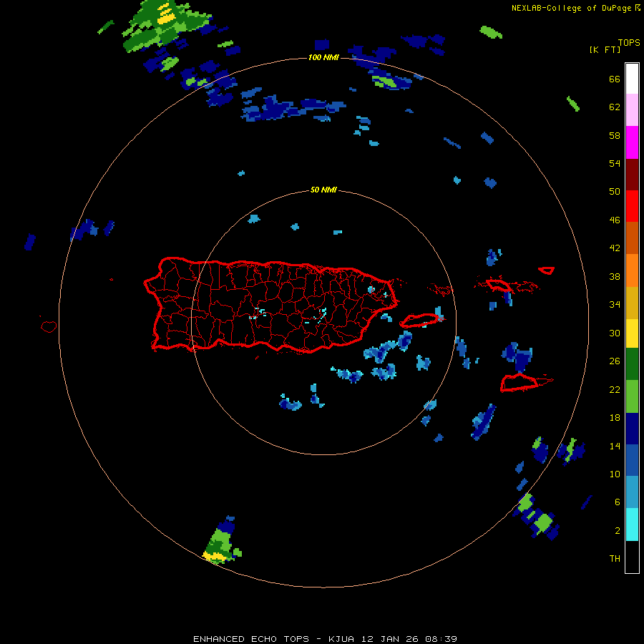Click the bright red segment between 46 and 50

[632, 206]
